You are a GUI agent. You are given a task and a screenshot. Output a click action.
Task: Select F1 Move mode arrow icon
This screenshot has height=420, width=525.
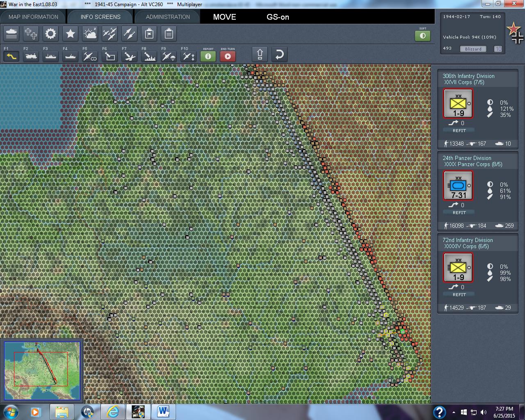tap(11, 56)
